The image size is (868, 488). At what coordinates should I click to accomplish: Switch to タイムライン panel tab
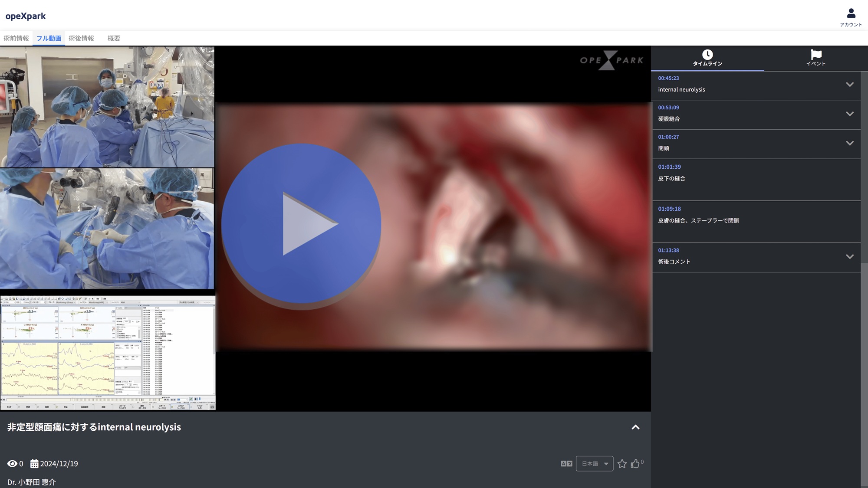tap(707, 58)
